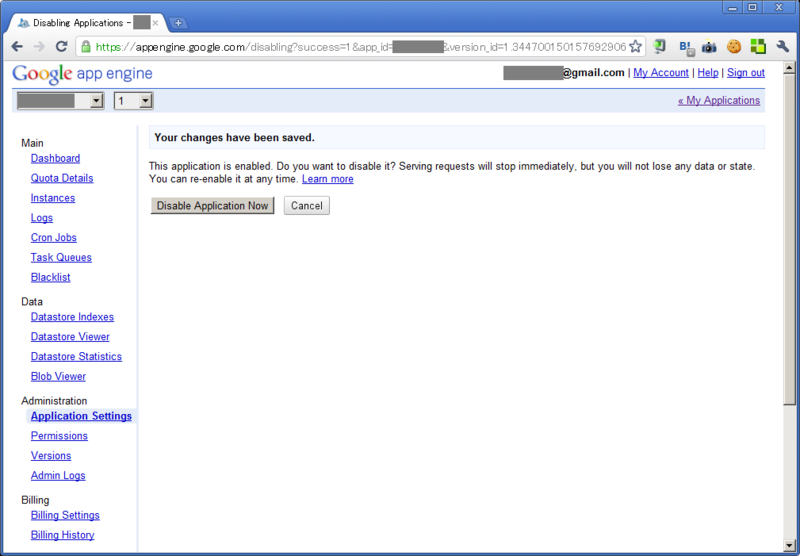Image resolution: width=800 pixels, height=556 pixels.
Task: Open the wrench settings menu icon
Action: [783, 46]
